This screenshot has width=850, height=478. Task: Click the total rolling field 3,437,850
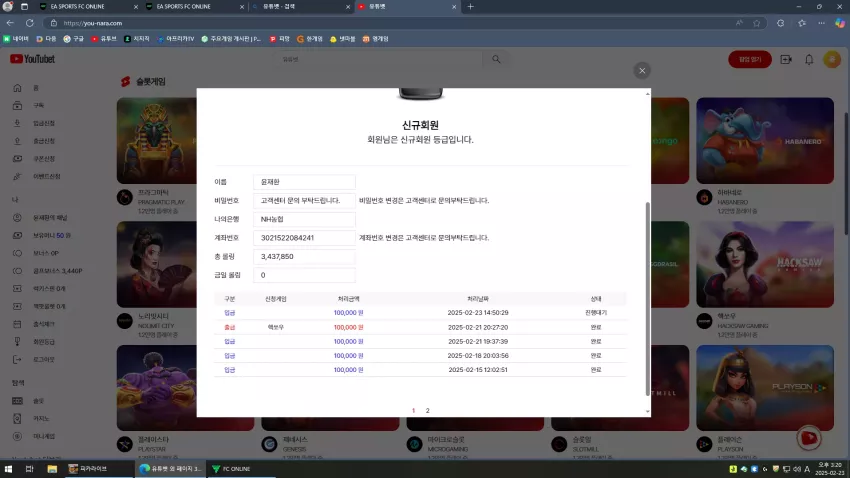pos(304,256)
